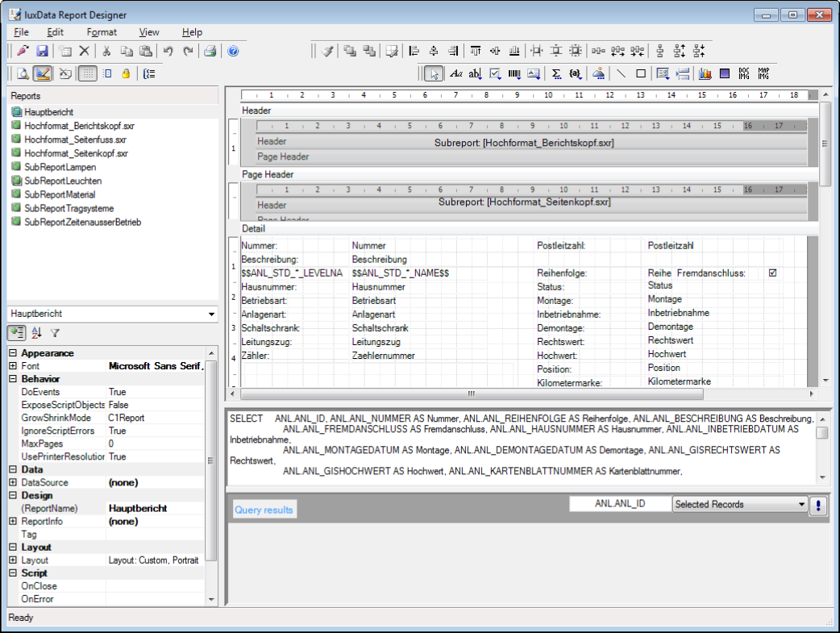Open the Format menu
The image size is (840, 633).
pos(102,32)
